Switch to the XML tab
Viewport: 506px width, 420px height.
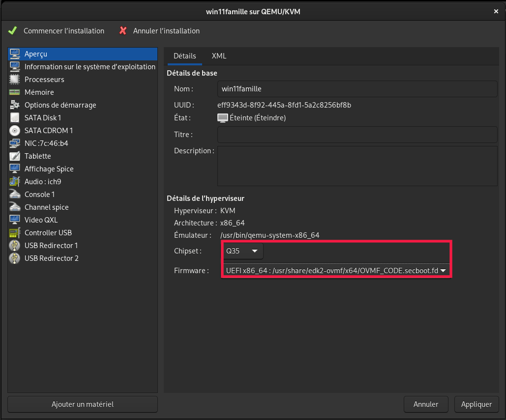219,56
